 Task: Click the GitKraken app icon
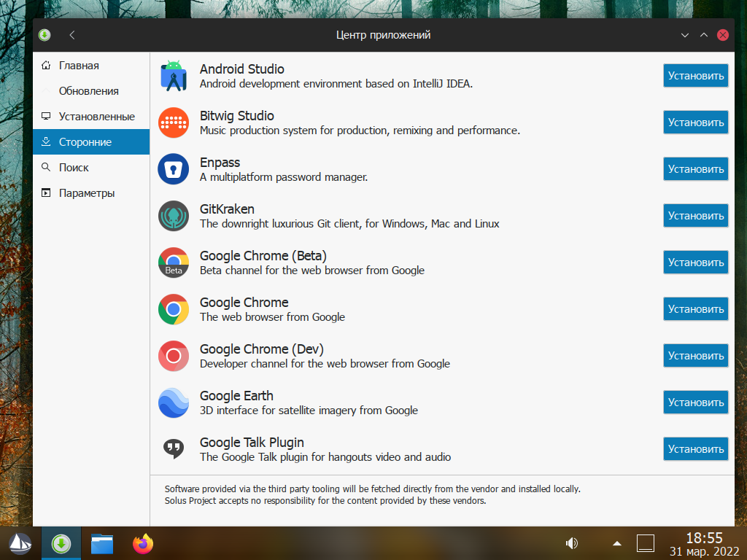point(174,216)
